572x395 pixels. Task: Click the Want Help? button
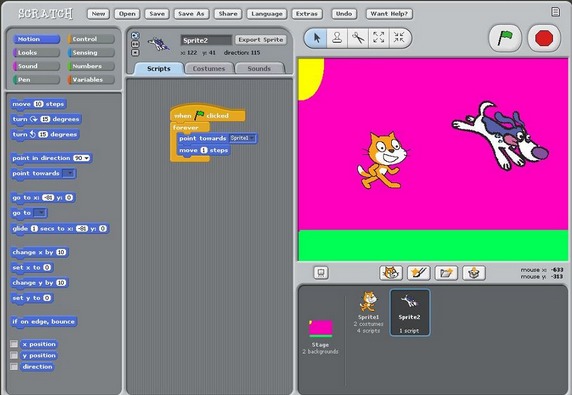[389, 14]
